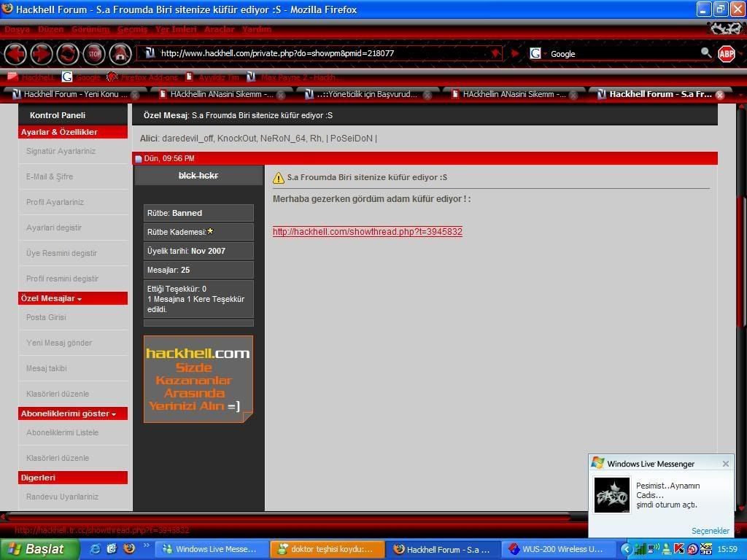
Task: Open Seçenekler in Messenger popup
Action: click(711, 531)
